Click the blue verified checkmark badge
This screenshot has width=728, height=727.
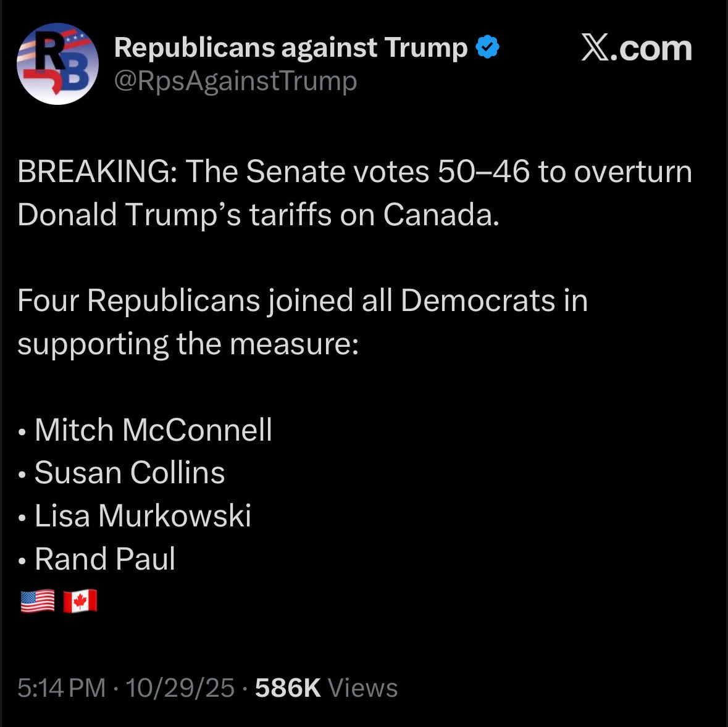488,48
